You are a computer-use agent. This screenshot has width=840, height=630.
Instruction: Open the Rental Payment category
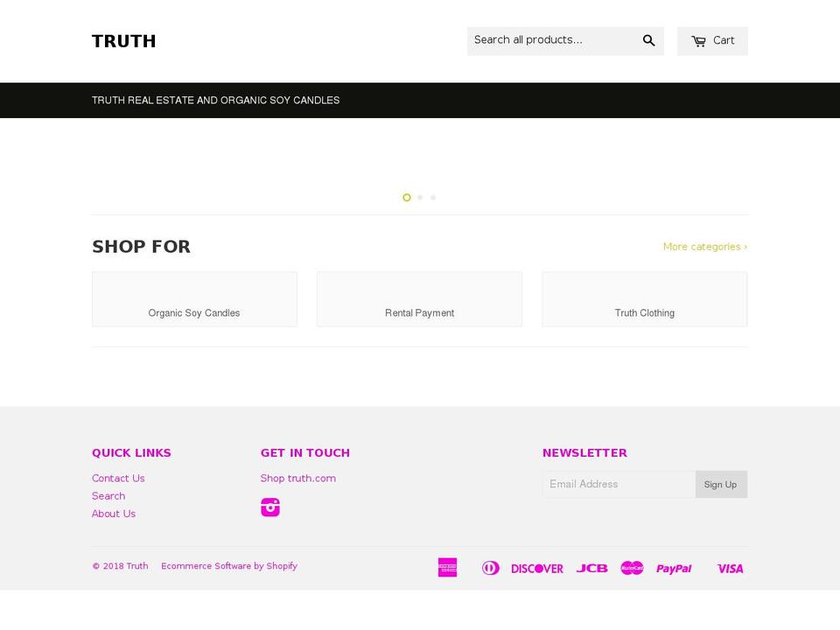(x=419, y=299)
